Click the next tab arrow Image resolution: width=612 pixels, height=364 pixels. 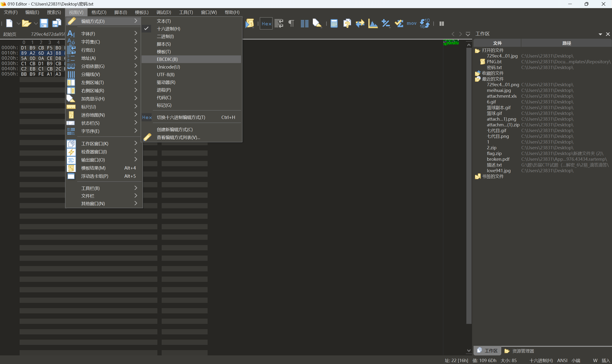pos(460,34)
